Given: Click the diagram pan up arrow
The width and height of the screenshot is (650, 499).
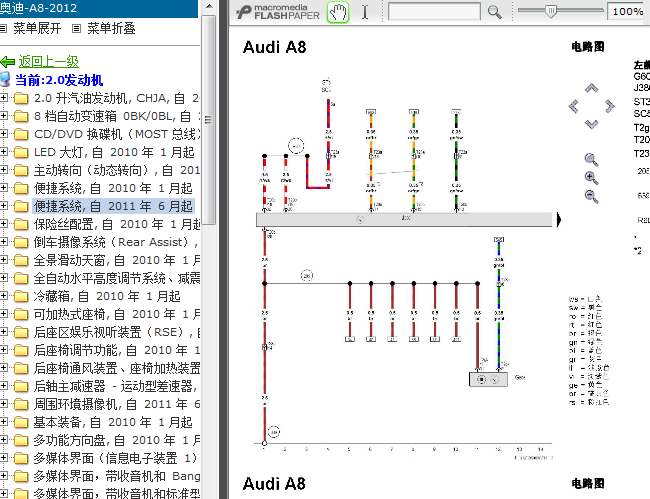Looking at the screenshot, I should tap(591, 88).
